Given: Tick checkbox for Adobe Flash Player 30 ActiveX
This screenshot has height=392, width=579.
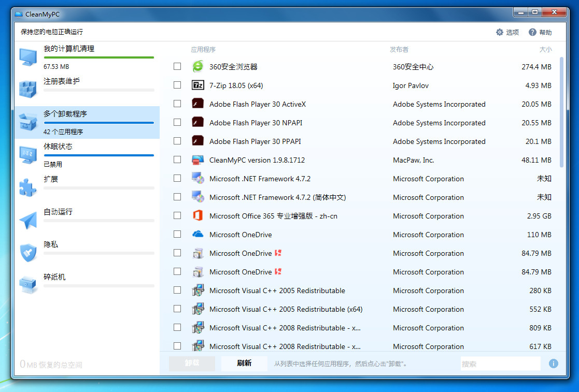Looking at the screenshot, I should [x=177, y=104].
